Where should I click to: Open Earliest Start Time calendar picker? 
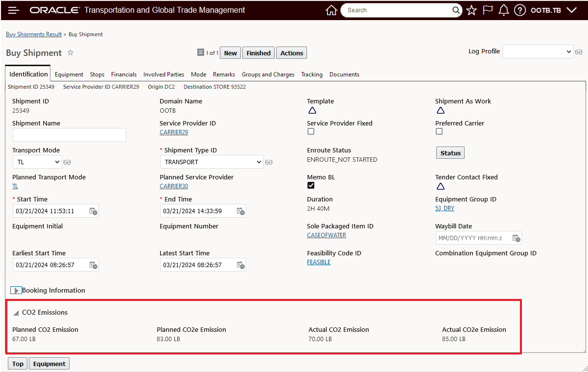(x=93, y=265)
